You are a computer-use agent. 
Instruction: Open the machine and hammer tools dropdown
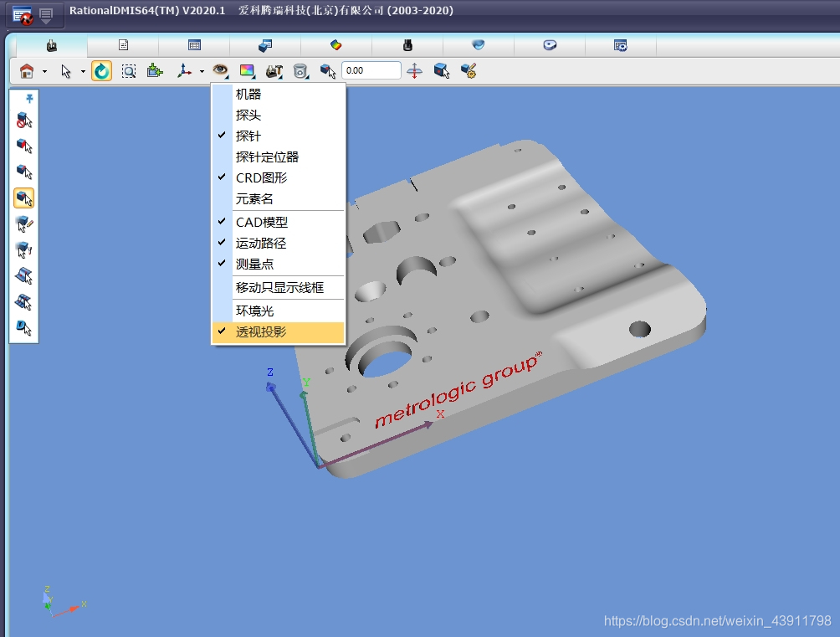[274, 71]
